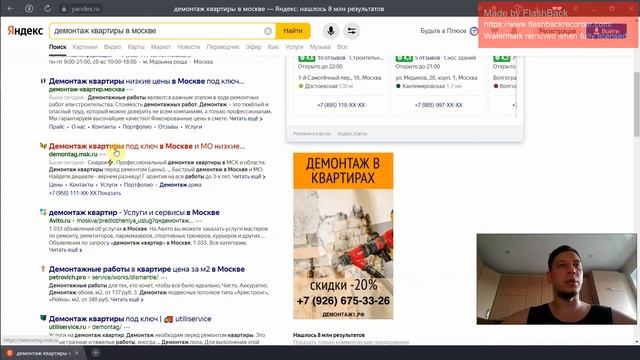Screen dimensions: 640x360
Task: Open result демонтаж квартир - Услуги и сервисы в Москве
Action: coord(134,213)
